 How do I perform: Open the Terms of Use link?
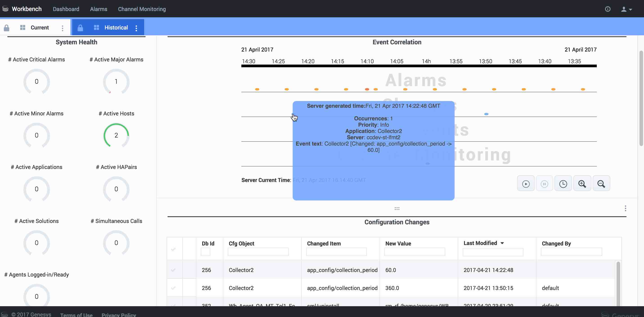pyautogui.click(x=76, y=315)
